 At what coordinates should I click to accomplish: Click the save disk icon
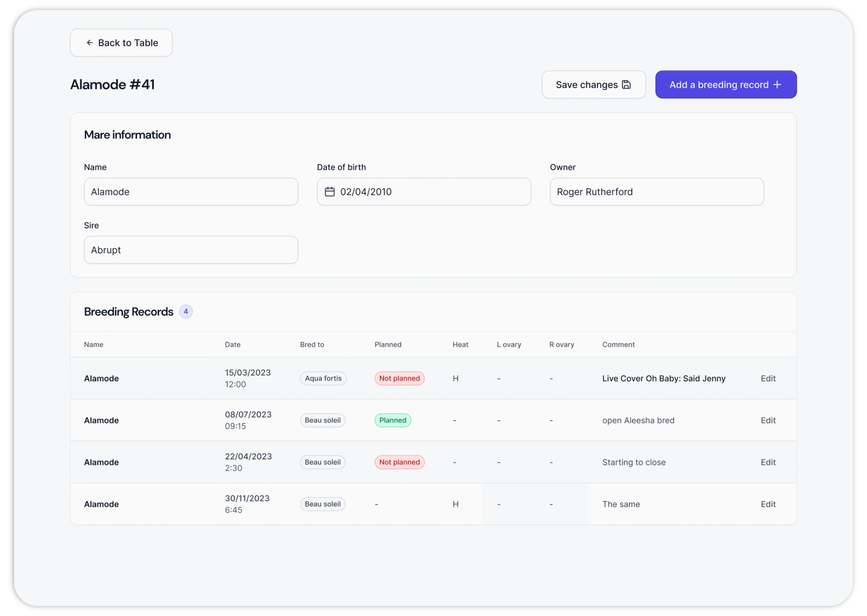[626, 85]
